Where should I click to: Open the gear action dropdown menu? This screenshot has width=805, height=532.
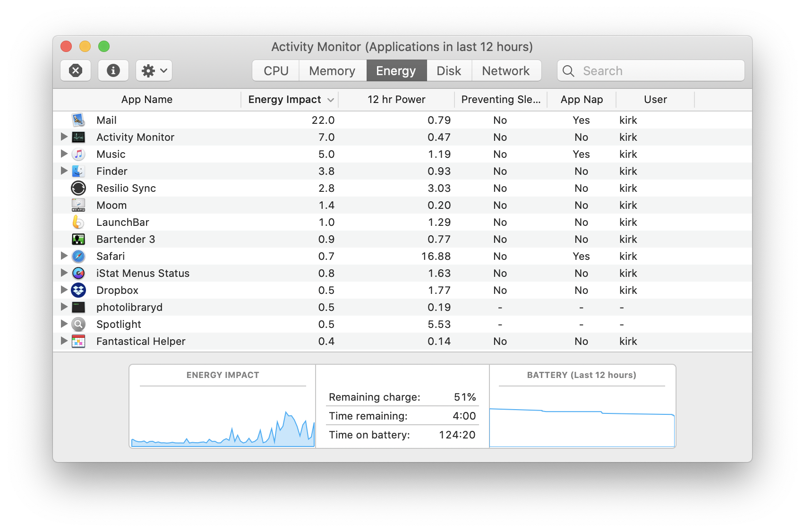click(154, 71)
